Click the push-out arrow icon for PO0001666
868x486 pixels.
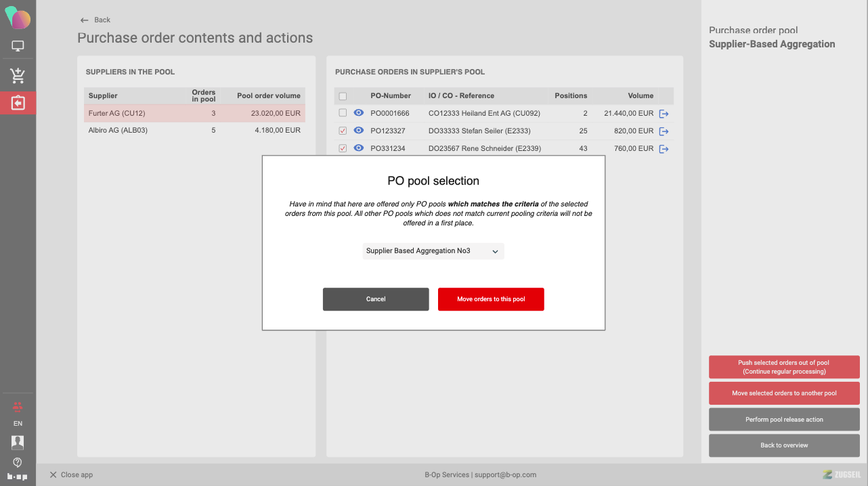coord(664,114)
